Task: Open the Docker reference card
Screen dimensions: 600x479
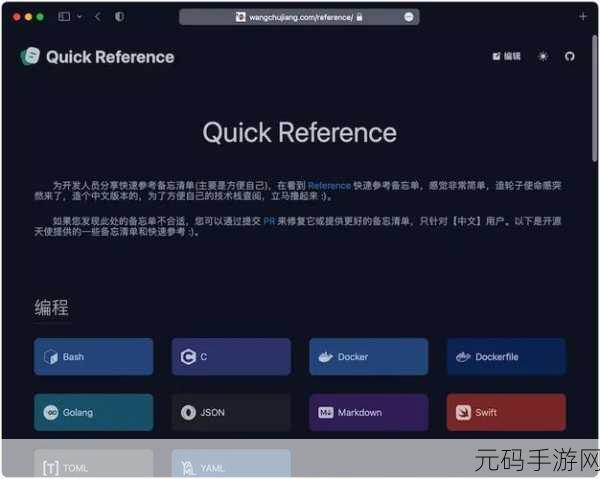Action: click(x=368, y=357)
